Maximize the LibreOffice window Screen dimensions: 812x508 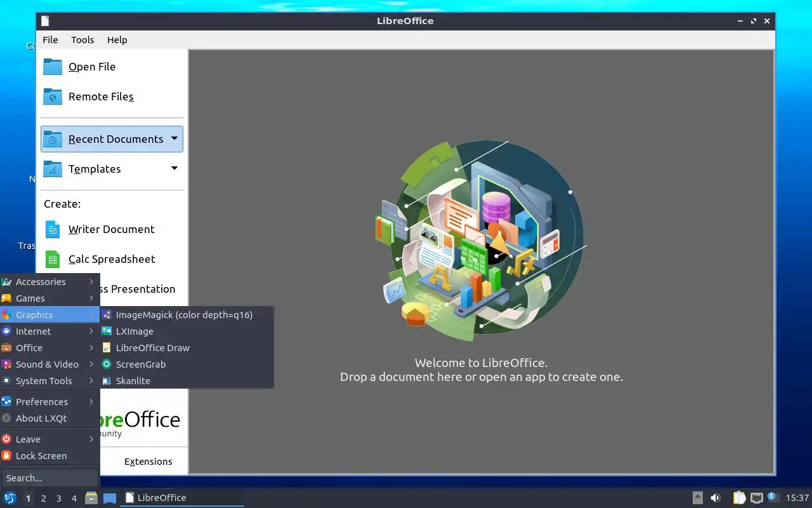[x=754, y=21]
